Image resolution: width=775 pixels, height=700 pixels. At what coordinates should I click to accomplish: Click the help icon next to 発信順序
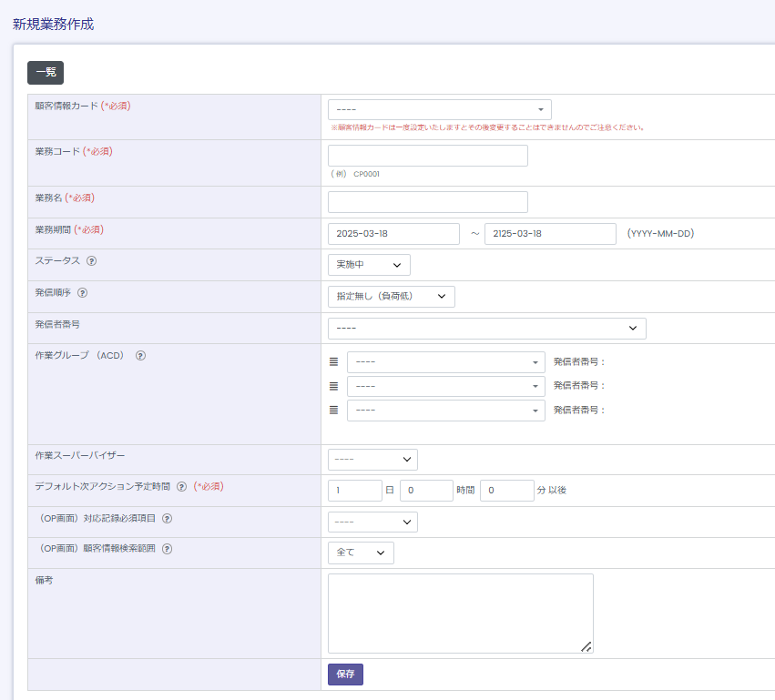[83, 293]
